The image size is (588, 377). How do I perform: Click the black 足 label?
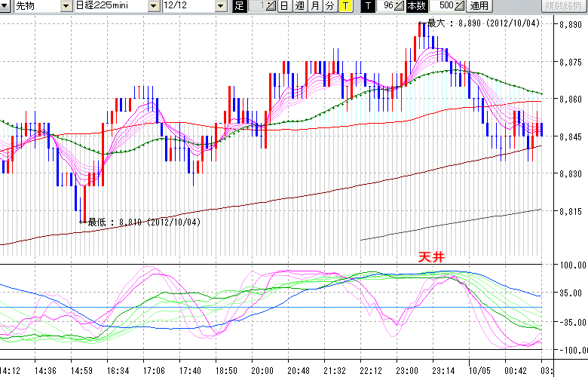tap(240, 6)
